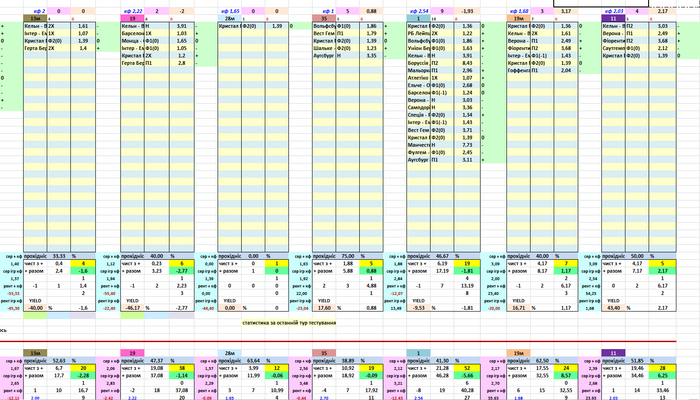Select the 'Фулгем' team cell
This screenshot has height=400, width=700.
click(x=418, y=152)
